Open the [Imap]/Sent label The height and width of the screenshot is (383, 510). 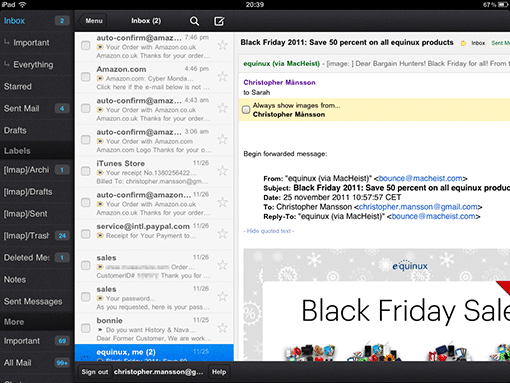click(x=37, y=214)
